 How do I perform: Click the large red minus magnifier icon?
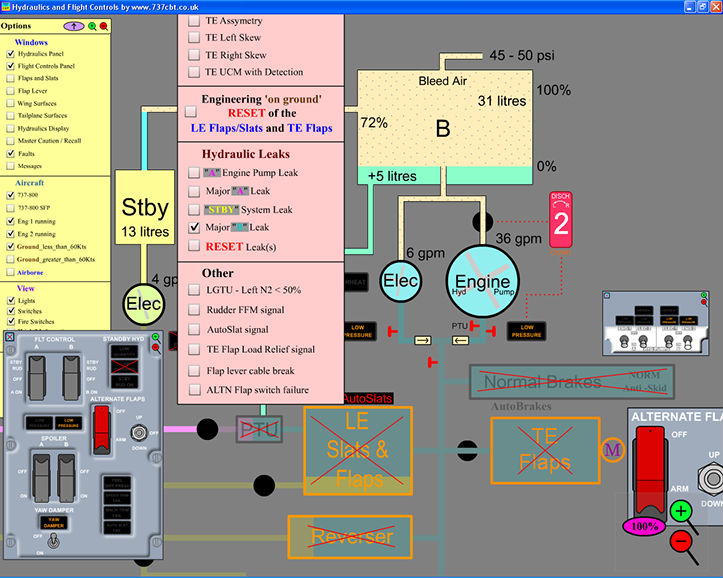point(681,542)
